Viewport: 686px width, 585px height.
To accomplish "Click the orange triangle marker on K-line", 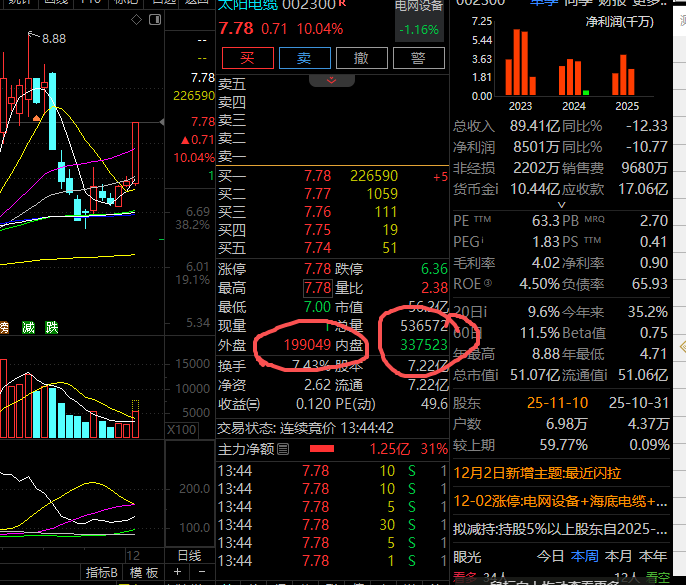I will (37, 118).
